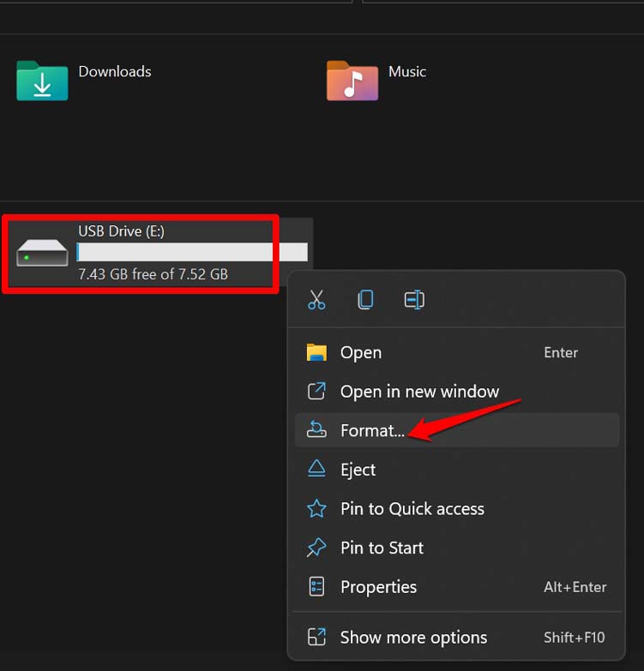644x671 pixels.
Task: Select the Music folder icon
Action: [x=352, y=81]
